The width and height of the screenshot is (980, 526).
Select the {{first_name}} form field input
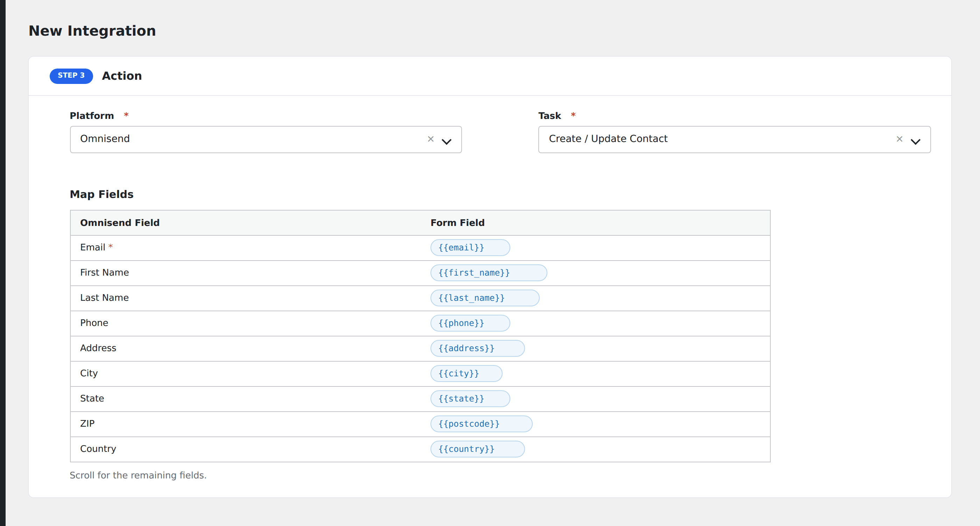(489, 272)
